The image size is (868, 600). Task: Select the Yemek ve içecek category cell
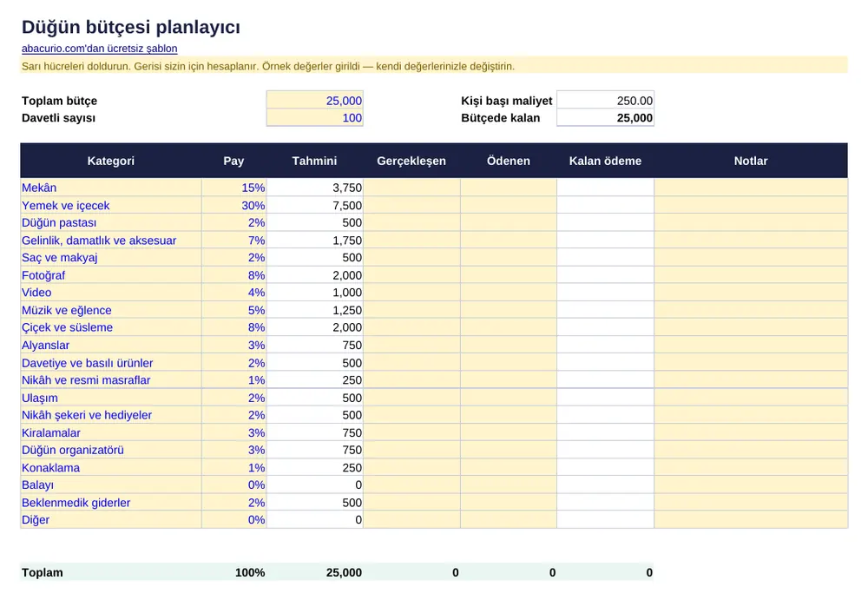(111, 205)
